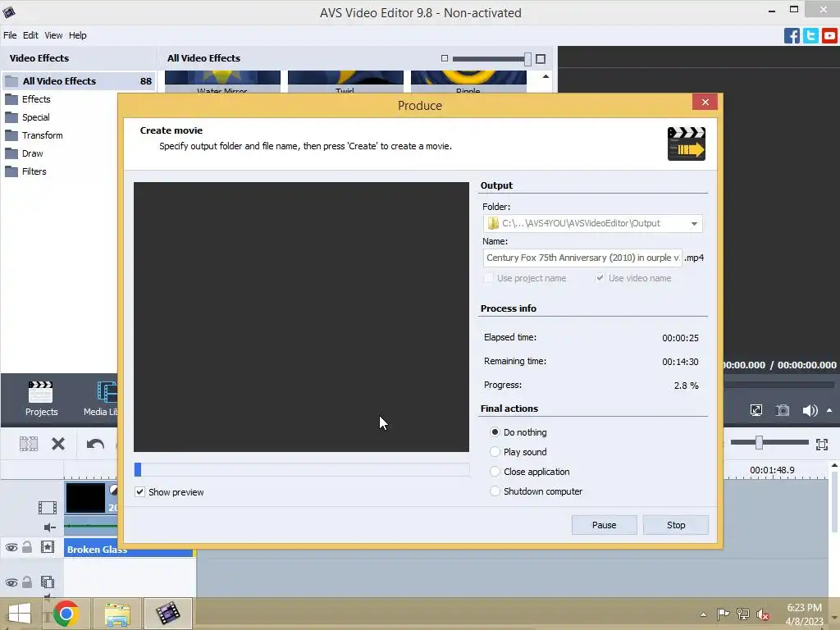The width and height of the screenshot is (840, 630).
Task: Click the select-all icon in timeline toolbar
Action: pos(29,444)
